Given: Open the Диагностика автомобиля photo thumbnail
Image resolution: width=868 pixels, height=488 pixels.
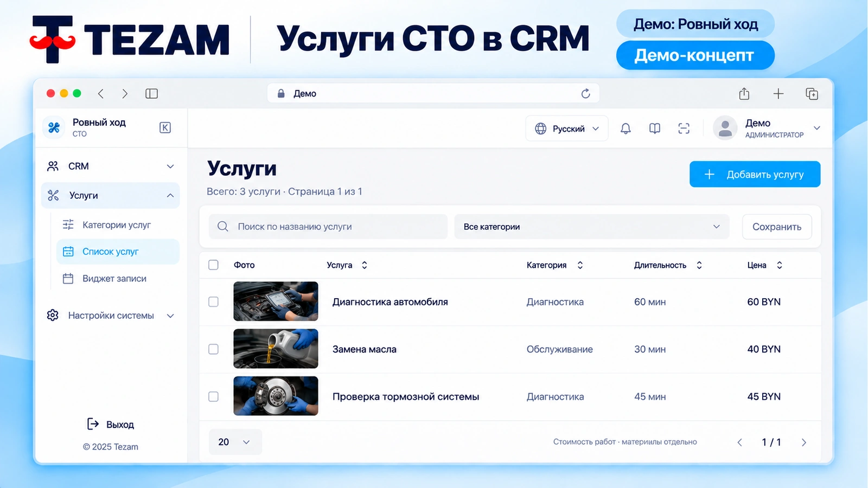Looking at the screenshot, I should 276,301.
